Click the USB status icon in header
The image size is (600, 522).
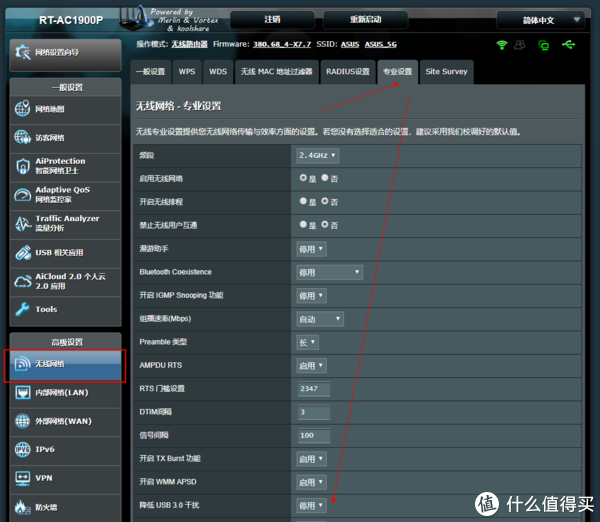tap(569, 45)
